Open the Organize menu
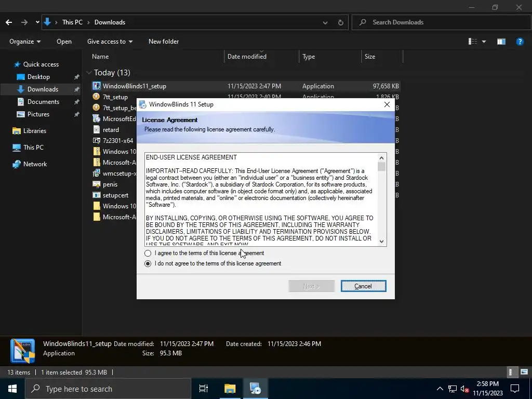The image size is (532, 399). click(x=25, y=42)
